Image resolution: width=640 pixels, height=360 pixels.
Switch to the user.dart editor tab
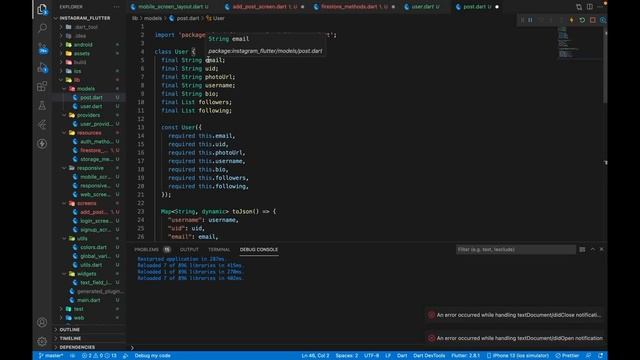click(425, 7)
